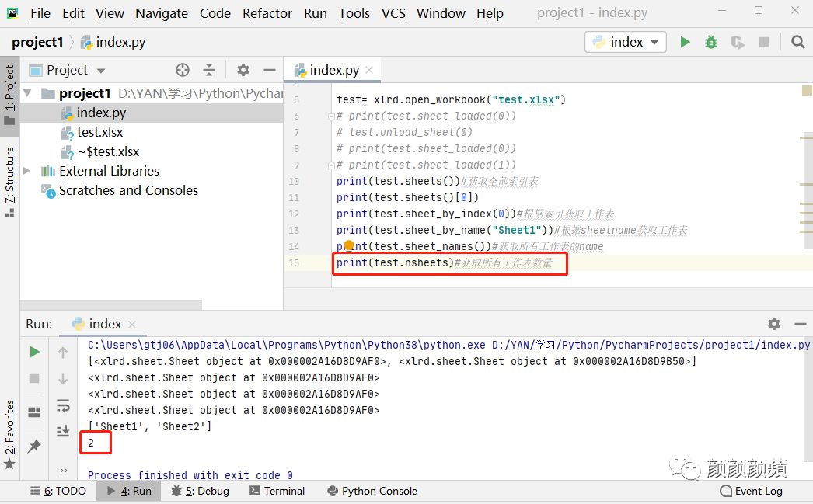Show more Run panel actions chevrons

pyautogui.click(x=63, y=471)
